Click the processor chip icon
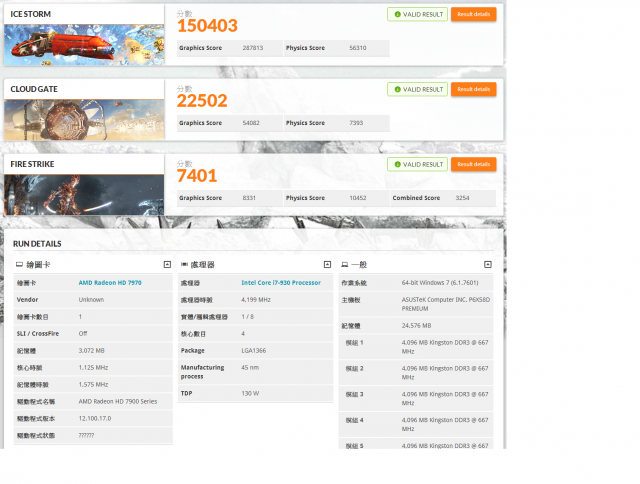The image size is (640, 484). point(184,264)
